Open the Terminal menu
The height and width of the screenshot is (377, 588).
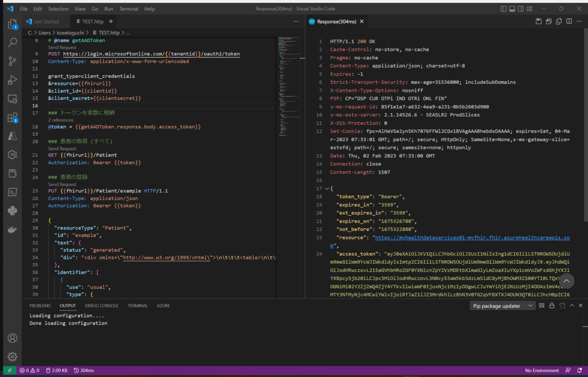tap(129, 9)
